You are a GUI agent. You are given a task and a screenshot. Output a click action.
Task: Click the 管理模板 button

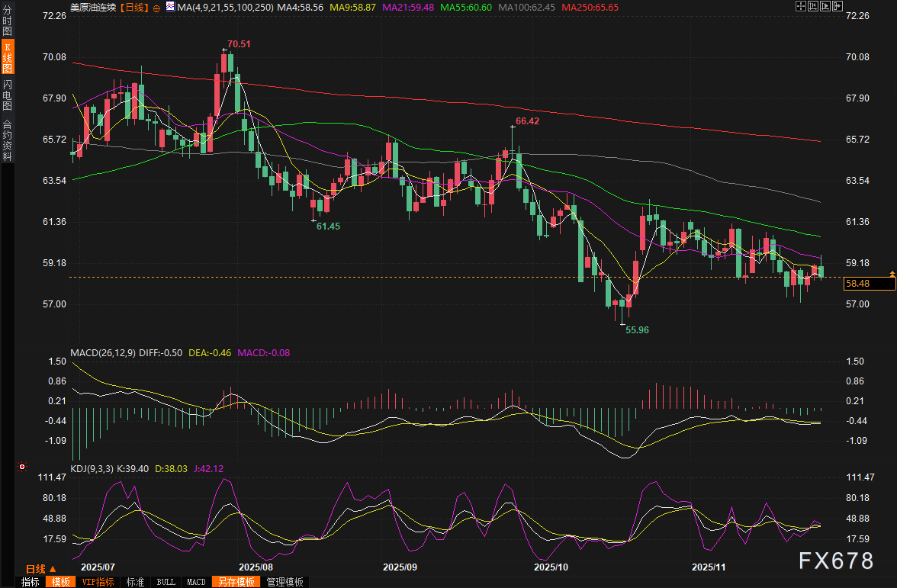[x=285, y=582]
